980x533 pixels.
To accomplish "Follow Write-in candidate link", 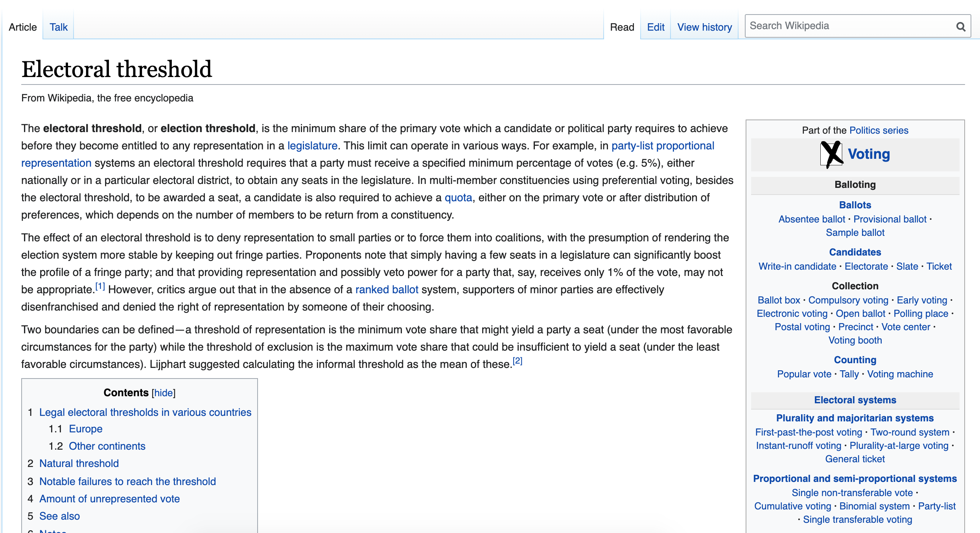I will [x=797, y=266].
